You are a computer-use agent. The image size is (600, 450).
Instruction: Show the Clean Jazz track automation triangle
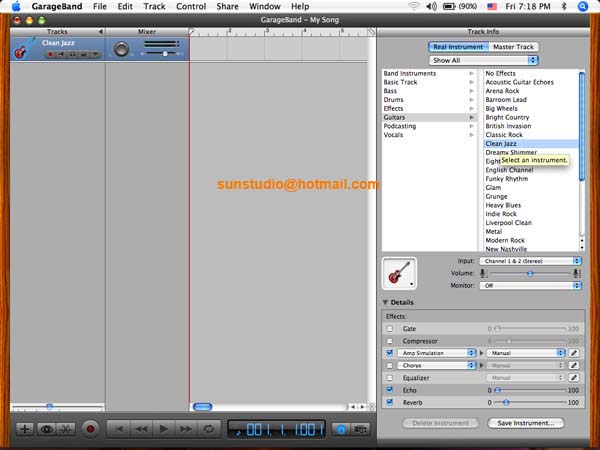point(95,54)
